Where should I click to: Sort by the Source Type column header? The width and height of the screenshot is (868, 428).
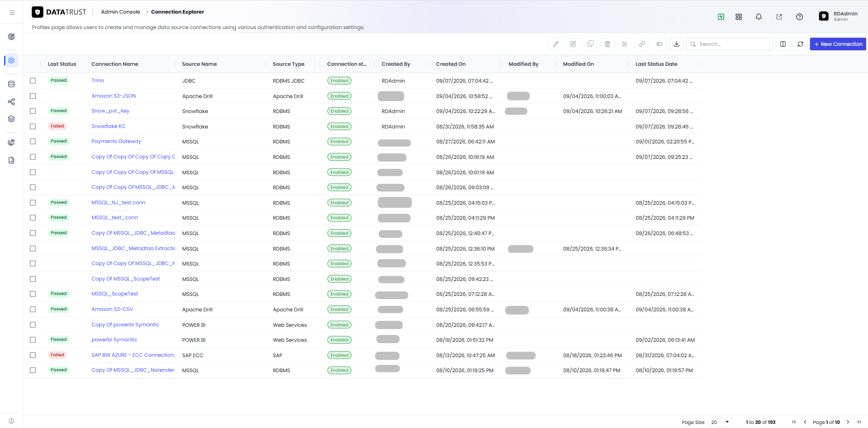coord(288,64)
